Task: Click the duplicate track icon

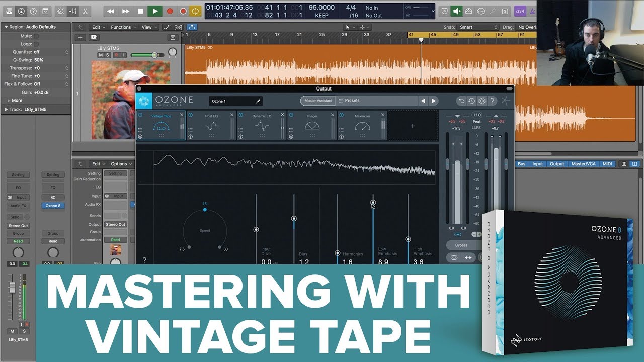Action: pos(94,37)
